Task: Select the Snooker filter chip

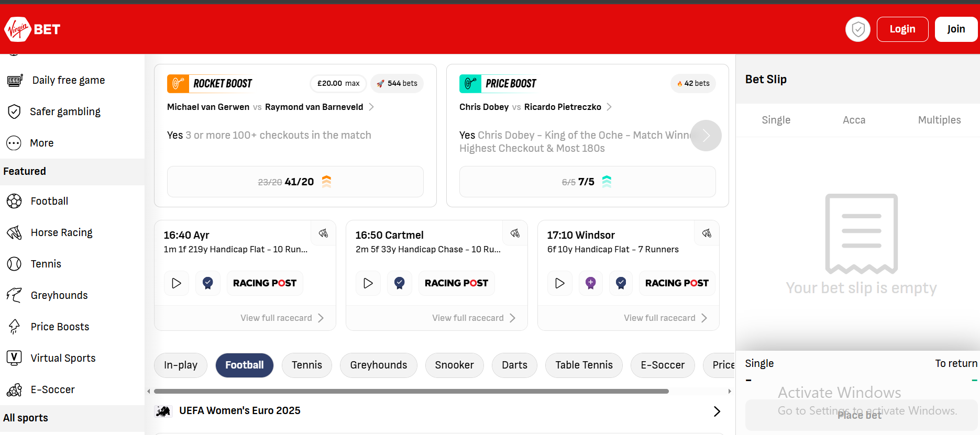Action: (x=455, y=365)
